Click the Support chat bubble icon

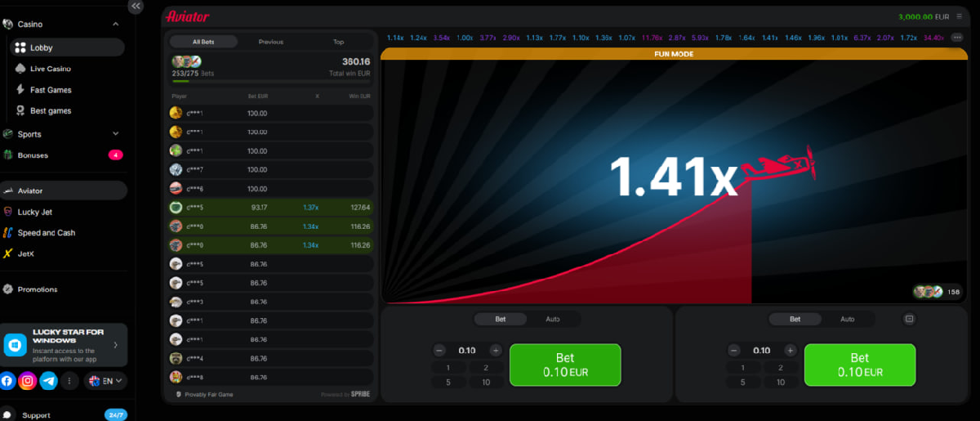coord(8,414)
